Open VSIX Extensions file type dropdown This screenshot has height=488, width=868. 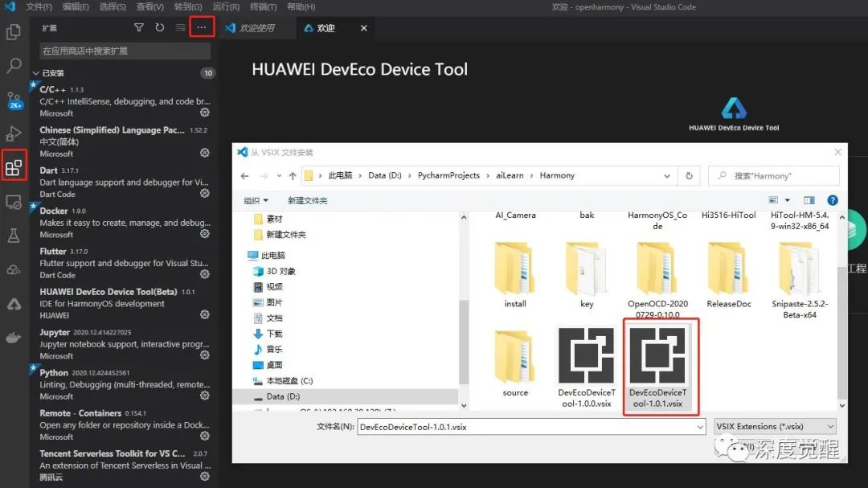tap(775, 427)
